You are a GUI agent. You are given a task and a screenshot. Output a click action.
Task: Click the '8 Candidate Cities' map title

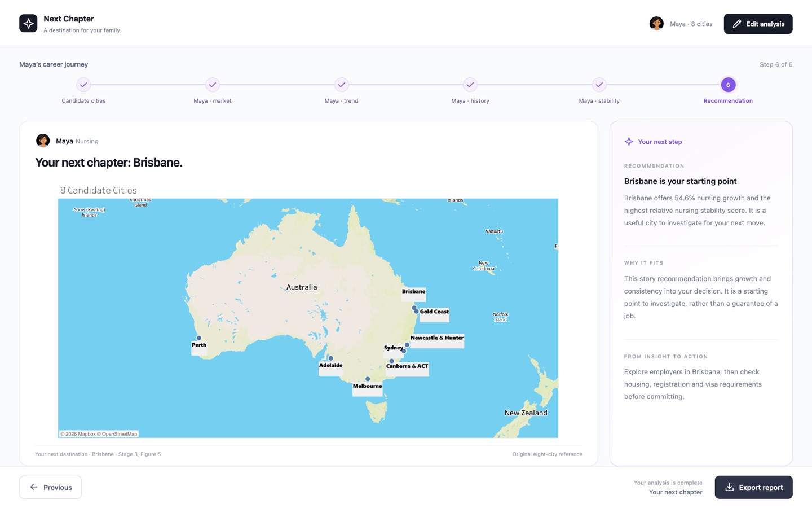(99, 190)
